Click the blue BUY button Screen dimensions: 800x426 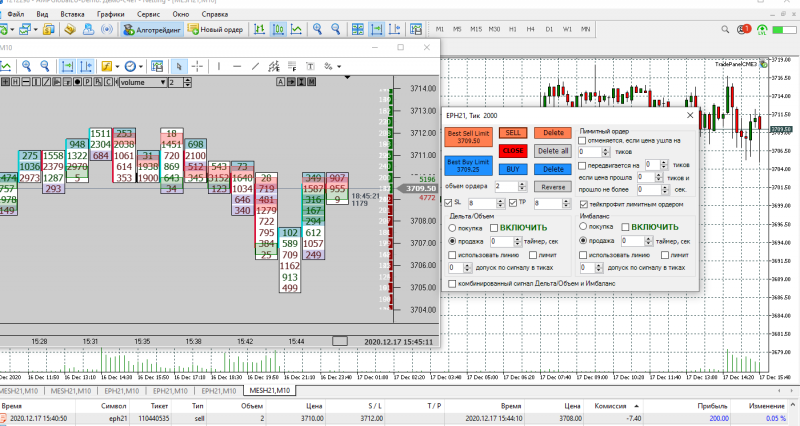point(513,169)
